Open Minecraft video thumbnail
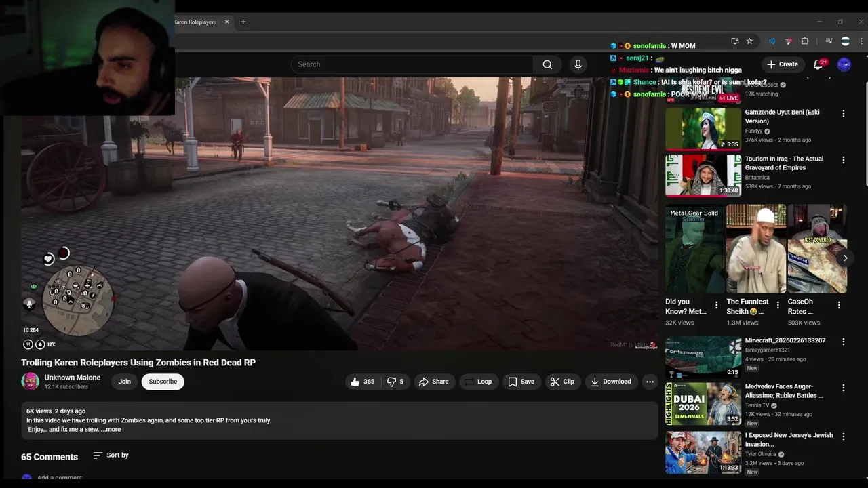868x488 pixels. click(x=703, y=357)
